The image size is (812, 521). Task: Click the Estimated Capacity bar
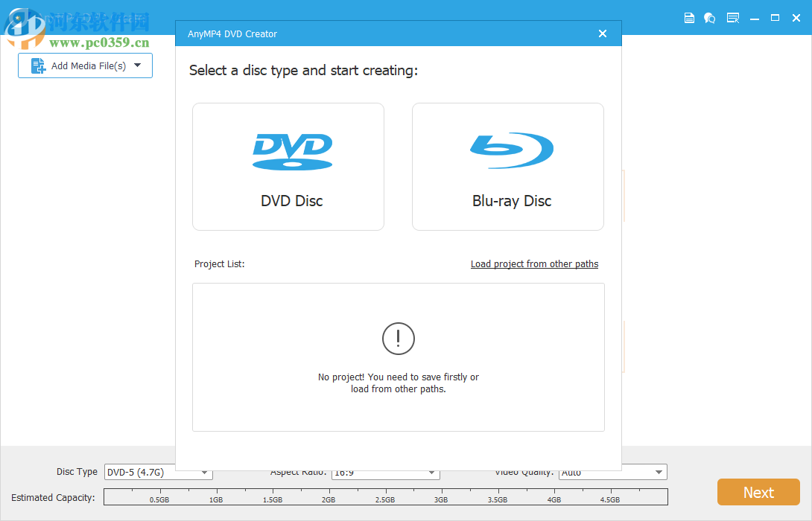click(x=384, y=496)
